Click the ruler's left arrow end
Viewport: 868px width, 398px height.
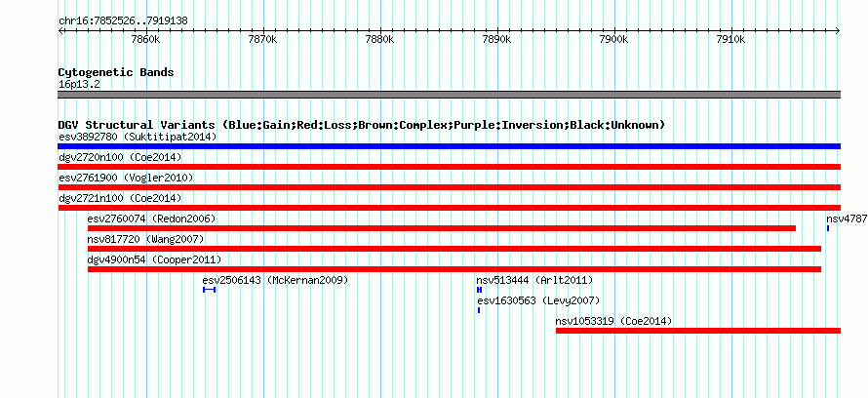pos(60,31)
